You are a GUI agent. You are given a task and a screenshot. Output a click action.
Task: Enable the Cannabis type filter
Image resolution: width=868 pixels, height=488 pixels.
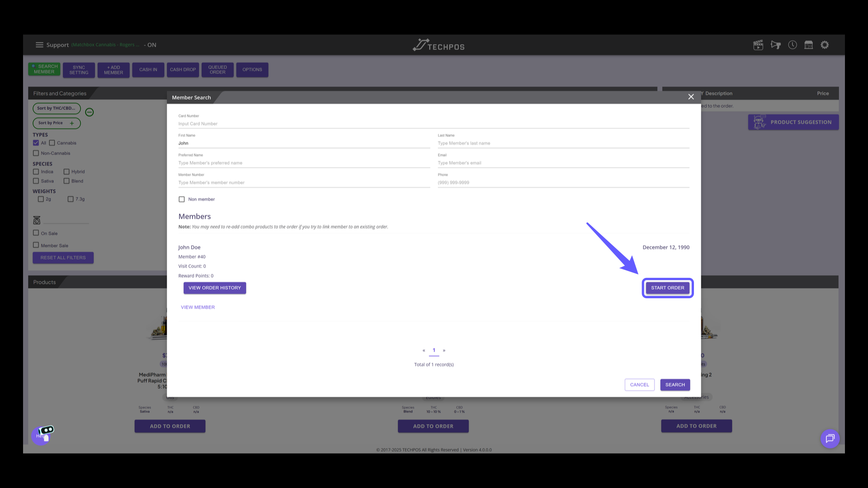[x=52, y=143]
